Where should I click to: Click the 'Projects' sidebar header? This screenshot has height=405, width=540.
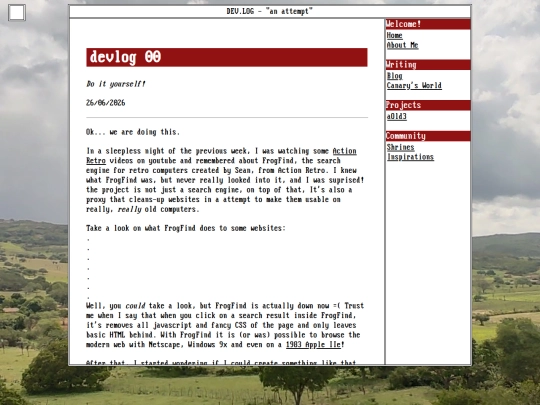coord(428,105)
